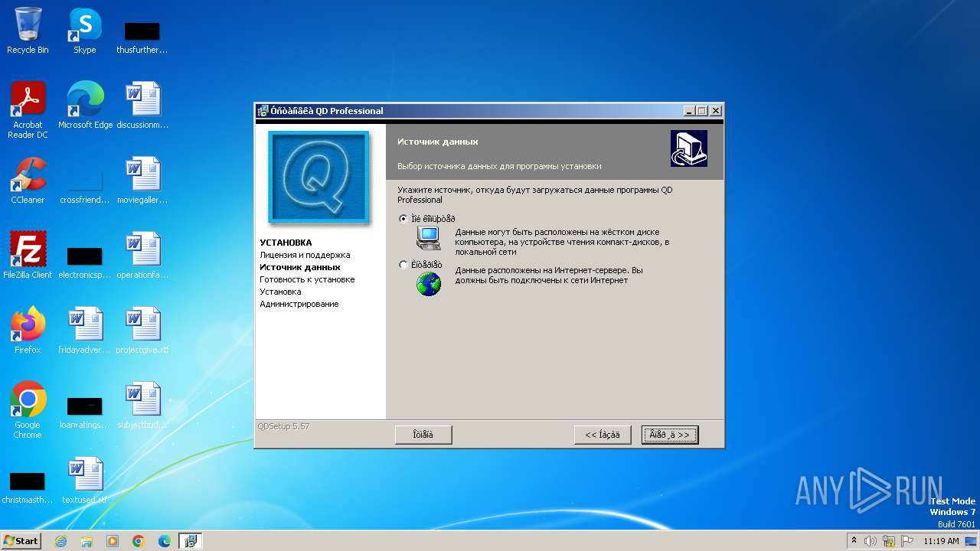
Task: Select the discussionm... document icon
Action: point(142,106)
